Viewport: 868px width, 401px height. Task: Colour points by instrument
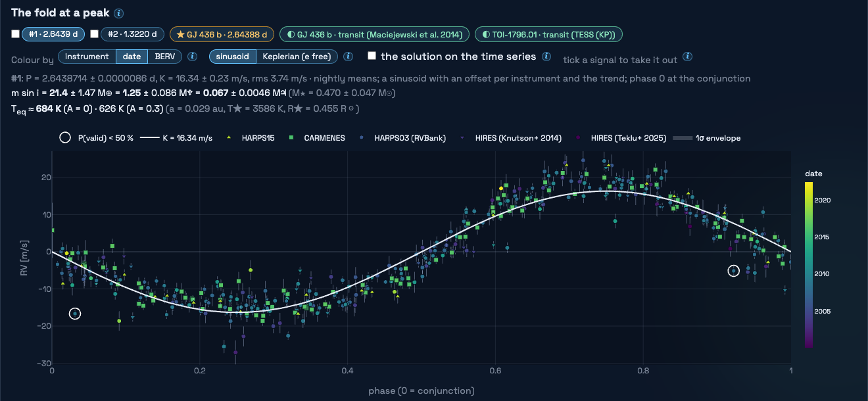click(87, 57)
